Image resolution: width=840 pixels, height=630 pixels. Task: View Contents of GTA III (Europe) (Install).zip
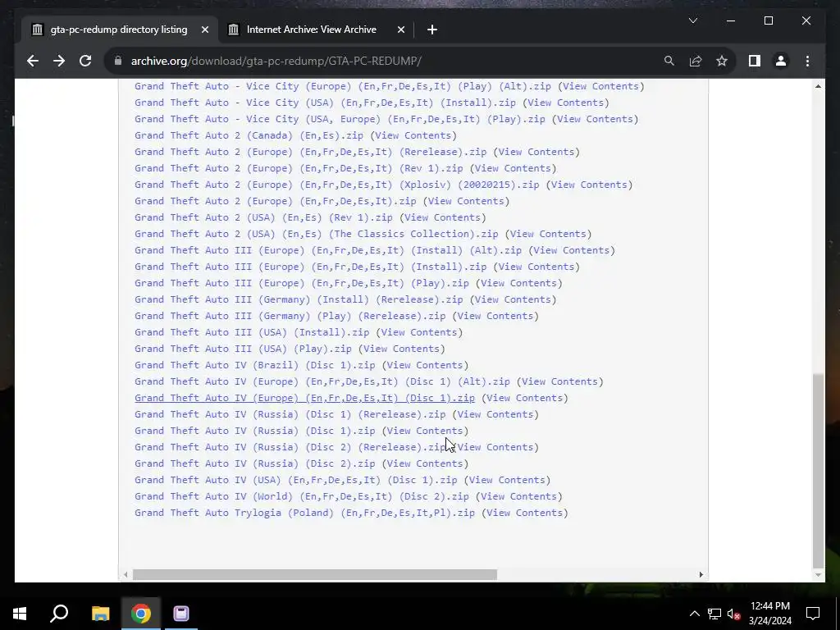(x=536, y=267)
